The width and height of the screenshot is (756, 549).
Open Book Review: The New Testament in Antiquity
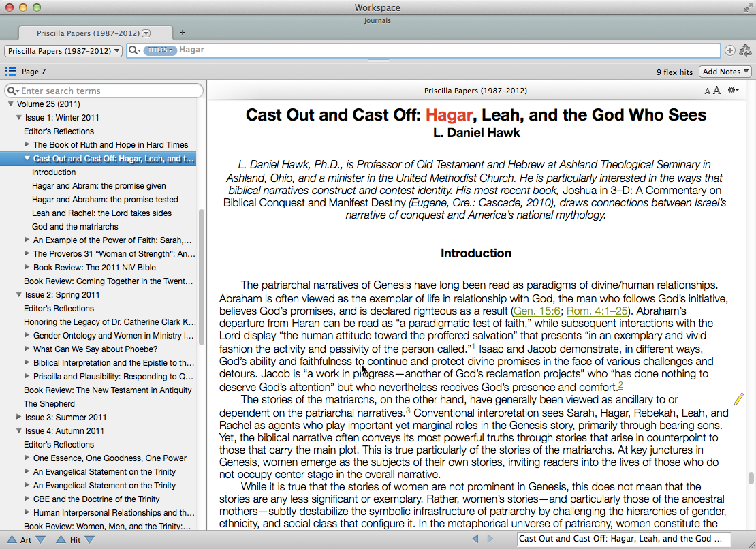(108, 390)
